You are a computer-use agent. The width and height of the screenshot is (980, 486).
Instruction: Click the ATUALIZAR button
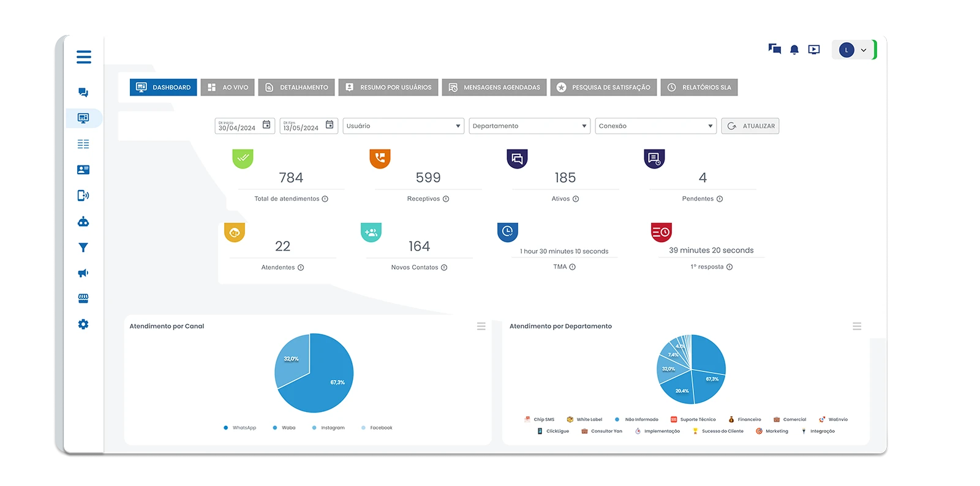[750, 126]
